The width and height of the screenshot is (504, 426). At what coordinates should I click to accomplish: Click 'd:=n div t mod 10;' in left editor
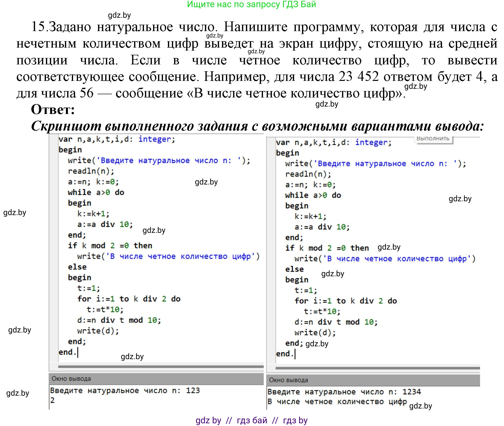(x=119, y=320)
